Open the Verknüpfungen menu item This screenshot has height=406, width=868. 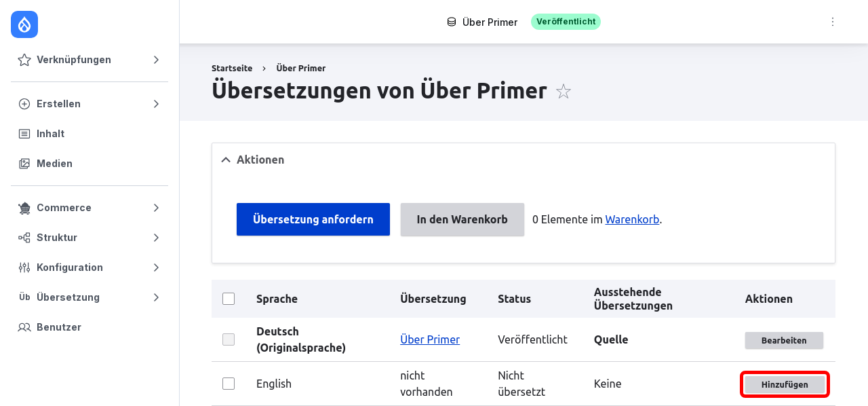90,60
